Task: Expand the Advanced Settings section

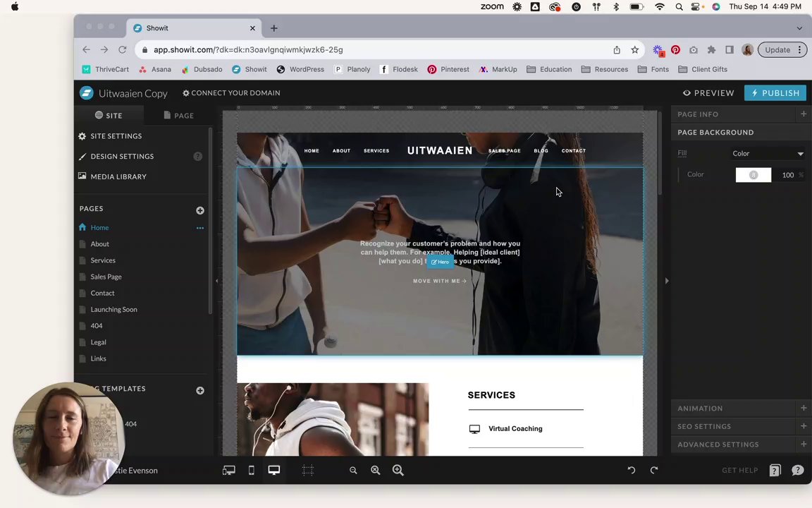Action: point(804,445)
